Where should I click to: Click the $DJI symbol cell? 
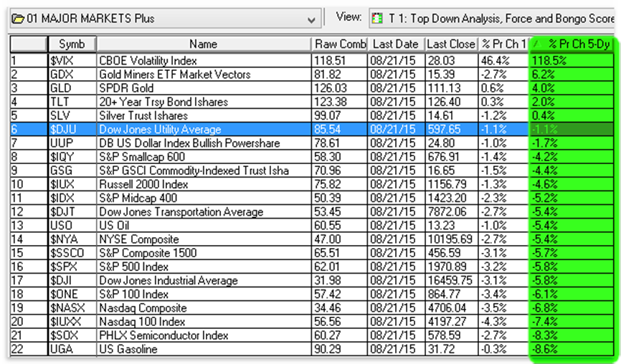pyautogui.click(x=72, y=280)
